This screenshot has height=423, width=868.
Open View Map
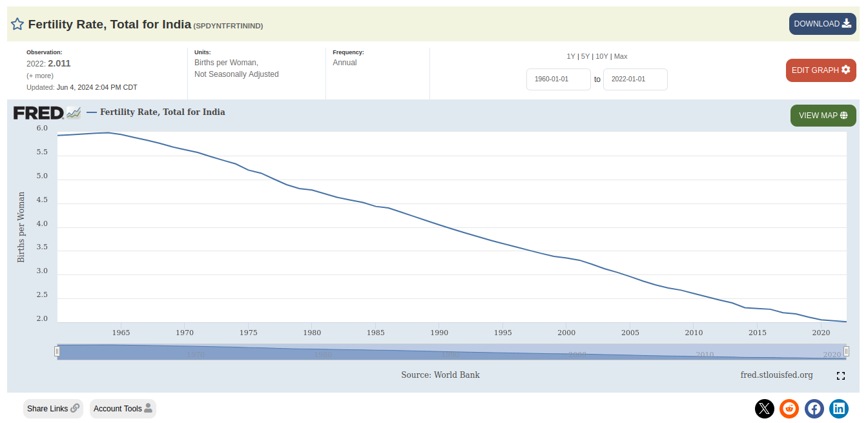823,116
